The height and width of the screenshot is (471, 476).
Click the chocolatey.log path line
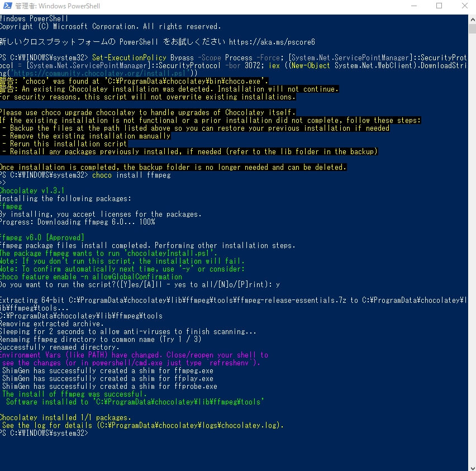tap(142, 425)
